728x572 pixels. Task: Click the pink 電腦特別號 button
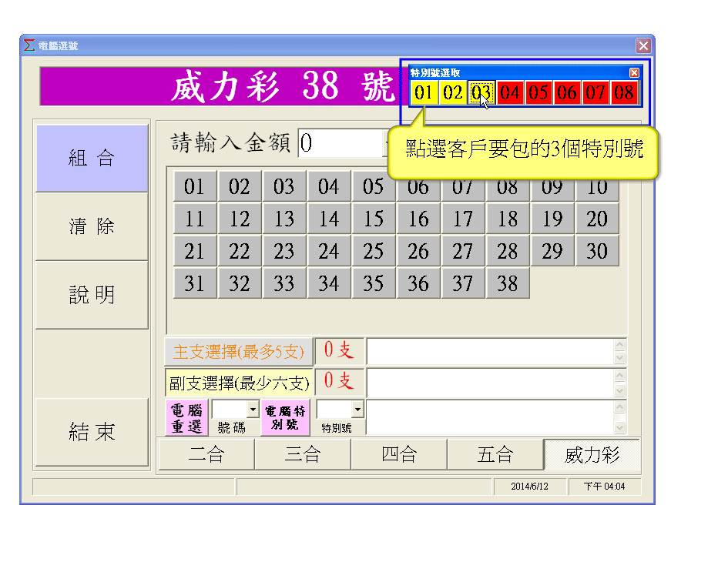285,416
